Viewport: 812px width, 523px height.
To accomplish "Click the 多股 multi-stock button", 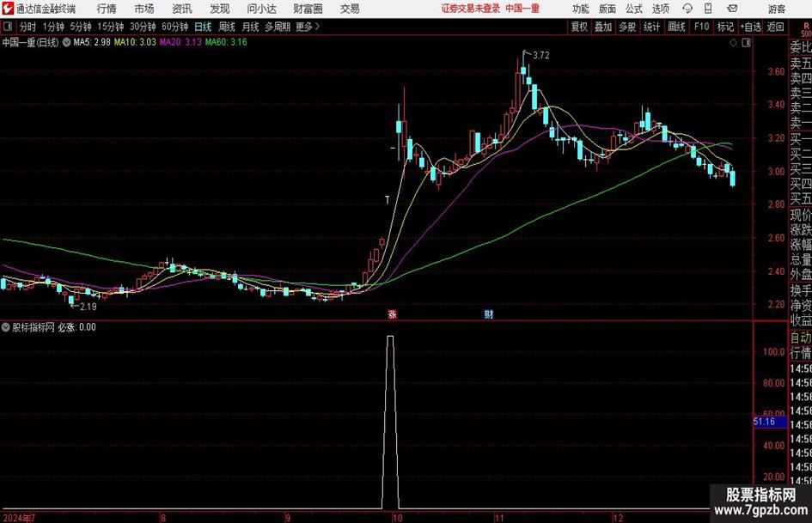I will click(627, 27).
